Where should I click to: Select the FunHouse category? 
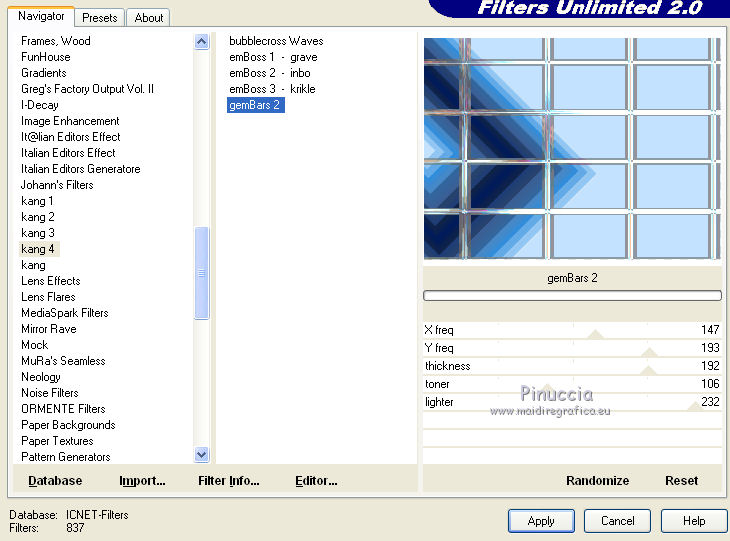click(x=46, y=57)
